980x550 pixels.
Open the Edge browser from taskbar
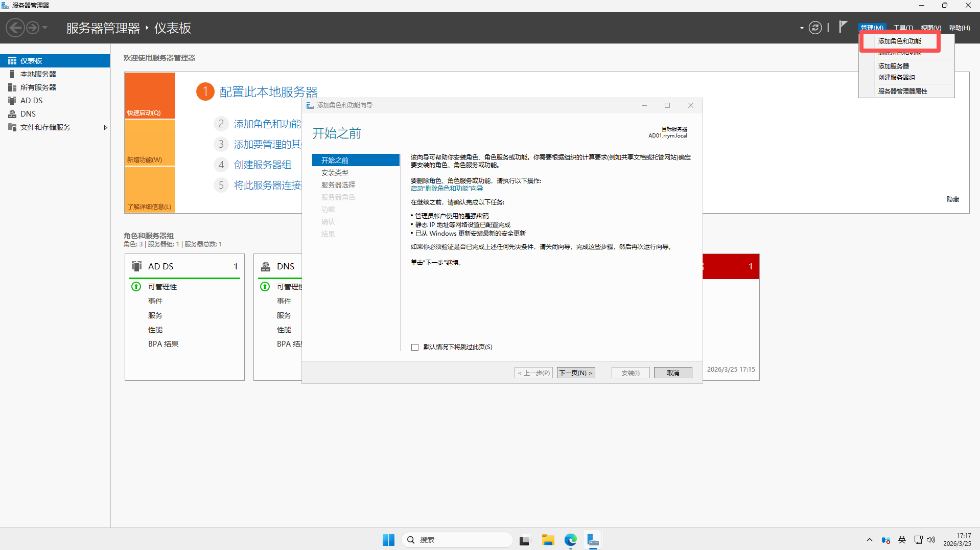570,540
